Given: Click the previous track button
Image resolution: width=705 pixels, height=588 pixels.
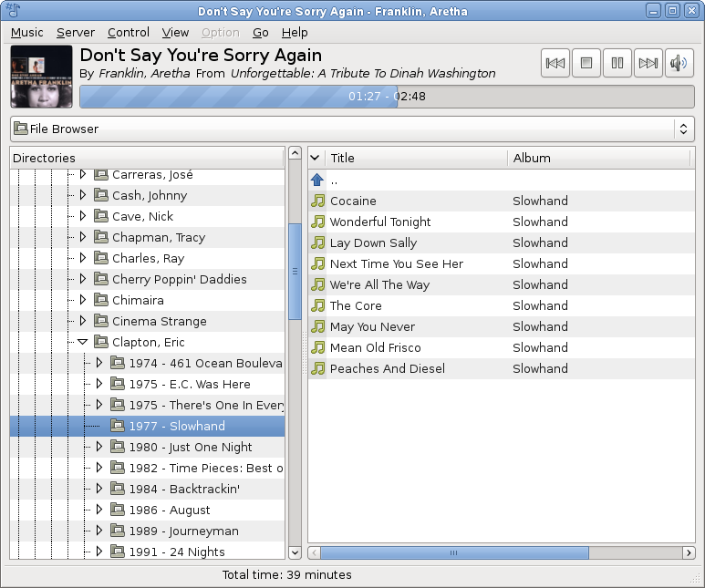Looking at the screenshot, I should [555, 63].
